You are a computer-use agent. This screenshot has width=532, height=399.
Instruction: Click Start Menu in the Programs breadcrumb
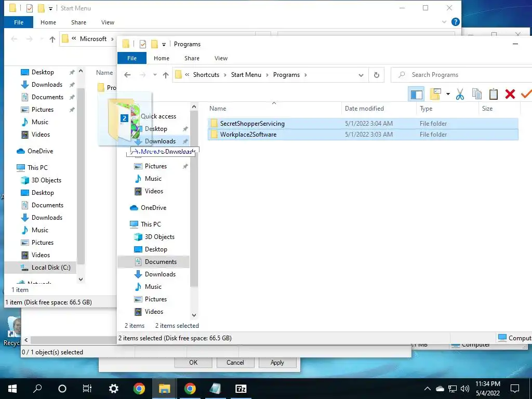pyautogui.click(x=246, y=75)
